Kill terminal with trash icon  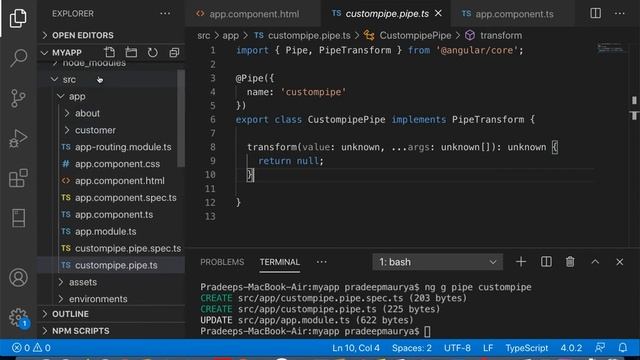click(570, 262)
